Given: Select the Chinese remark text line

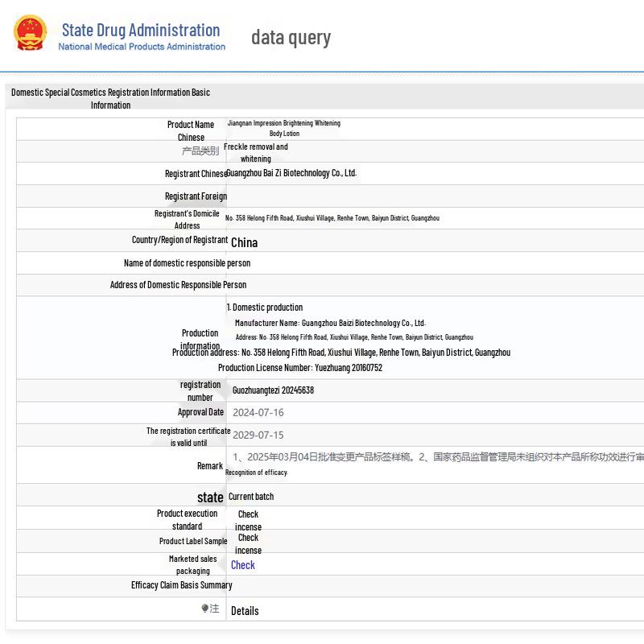Looking at the screenshot, I should click(x=438, y=457).
